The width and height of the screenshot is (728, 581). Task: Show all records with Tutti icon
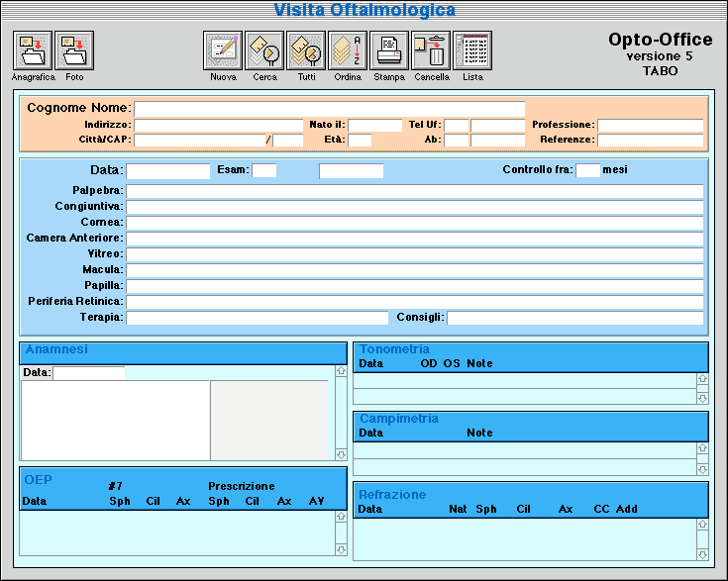tap(306, 50)
